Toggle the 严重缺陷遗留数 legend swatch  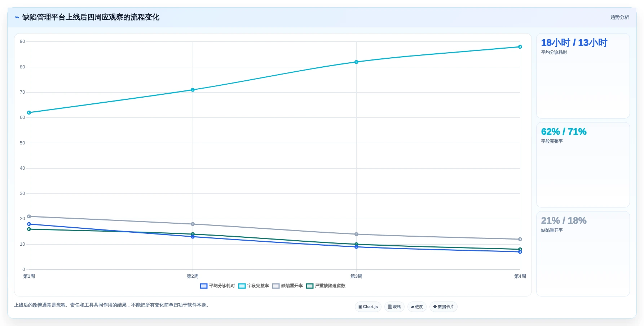click(x=310, y=286)
